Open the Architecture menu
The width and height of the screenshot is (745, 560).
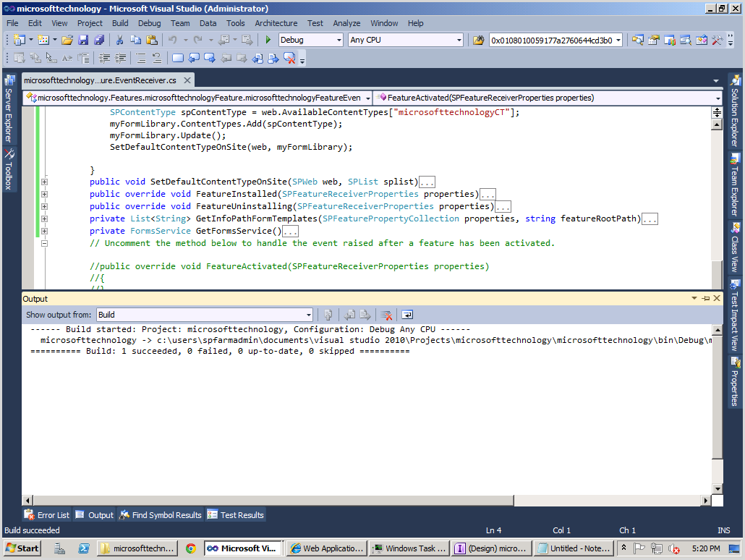tap(276, 23)
